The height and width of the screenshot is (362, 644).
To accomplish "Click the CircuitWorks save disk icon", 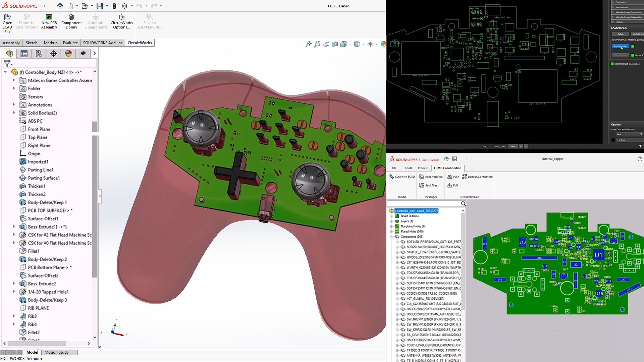I will [x=455, y=159].
